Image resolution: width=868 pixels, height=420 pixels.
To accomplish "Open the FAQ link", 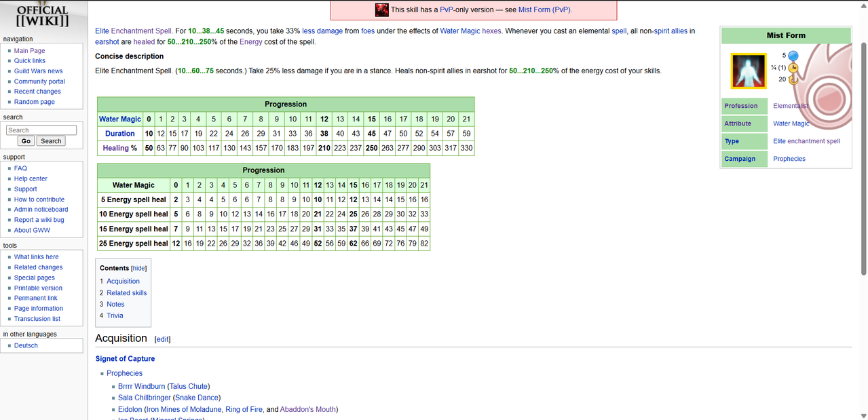I will 20,168.
